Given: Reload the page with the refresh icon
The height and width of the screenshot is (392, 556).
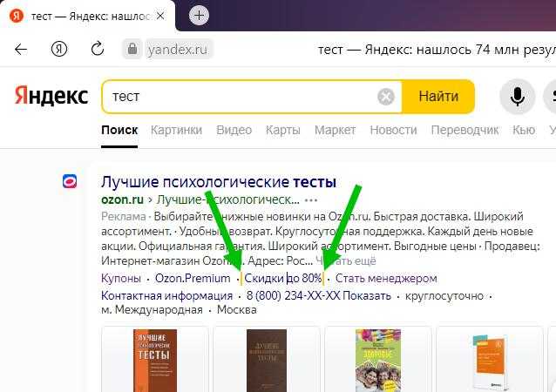Looking at the screenshot, I should click(98, 49).
